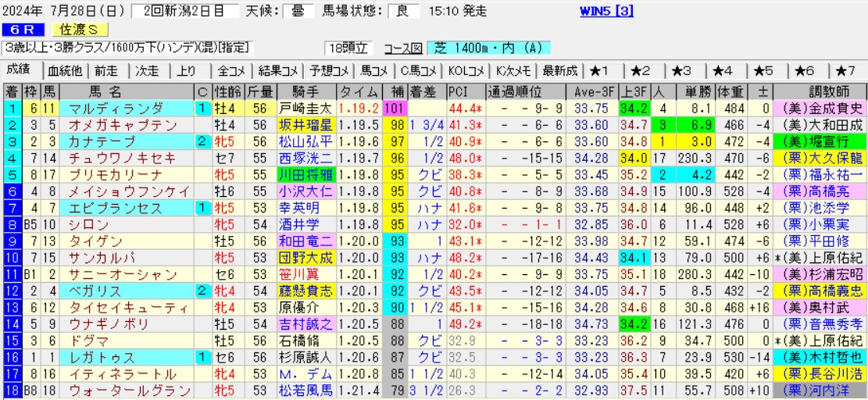Click the 調教師 column header

(822, 91)
